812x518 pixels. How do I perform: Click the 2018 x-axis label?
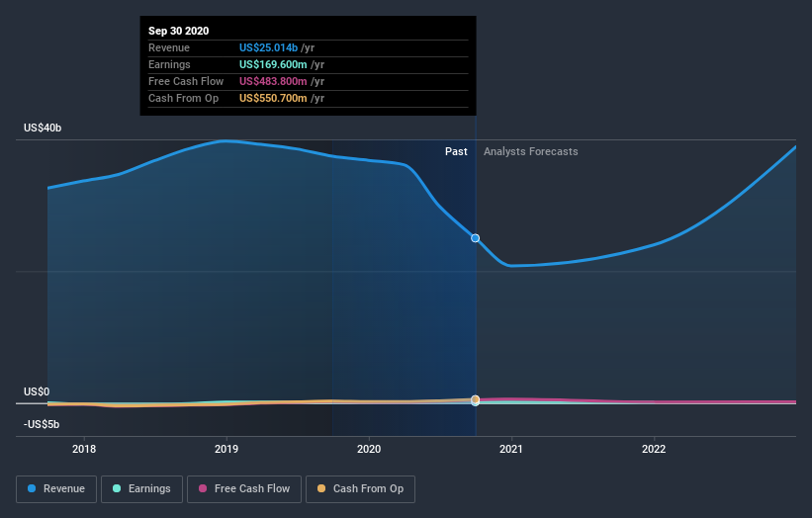pyautogui.click(x=84, y=449)
